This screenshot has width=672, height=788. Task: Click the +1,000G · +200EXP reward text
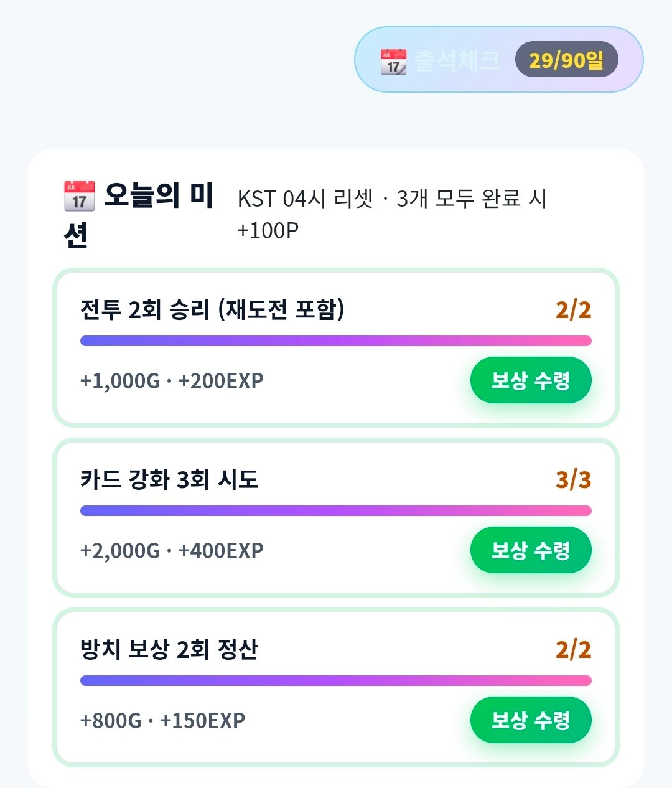pos(172,380)
